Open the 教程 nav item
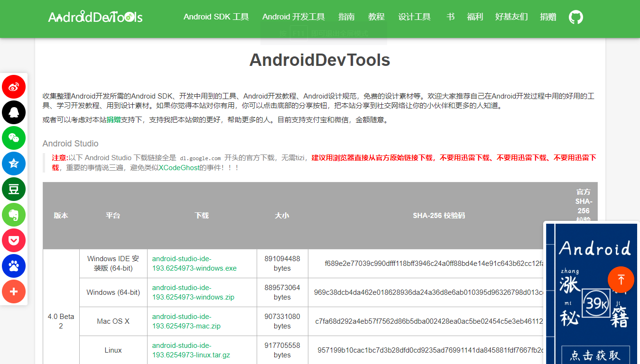This screenshot has width=640, height=364. pyautogui.click(x=376, y=17)
